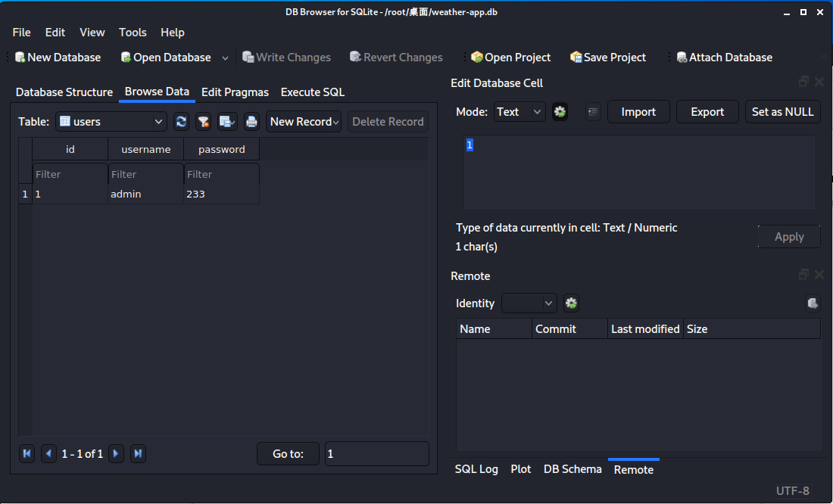Toggle the word-wrap button beside Import
This screenshot has width=833, height=504.
coord(593,112)
